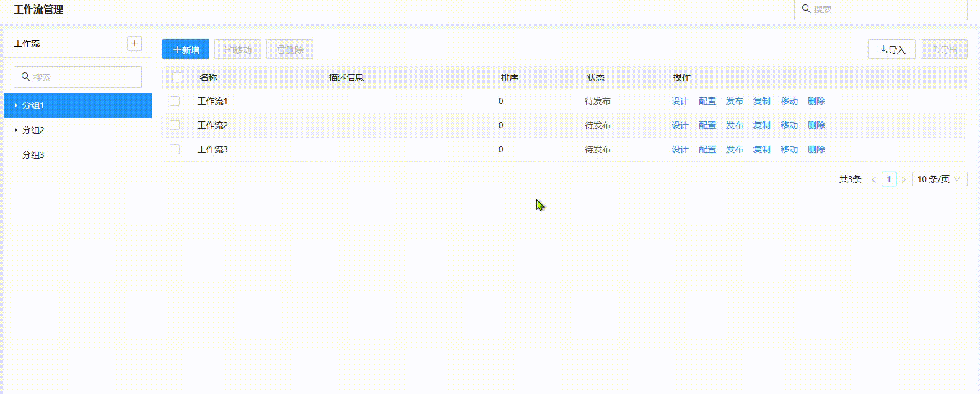Check the box for 工作流1

tap(175, 101)
